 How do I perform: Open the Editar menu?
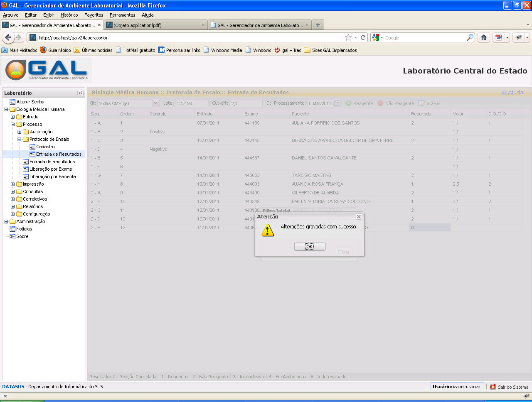(x=31, y=15)
